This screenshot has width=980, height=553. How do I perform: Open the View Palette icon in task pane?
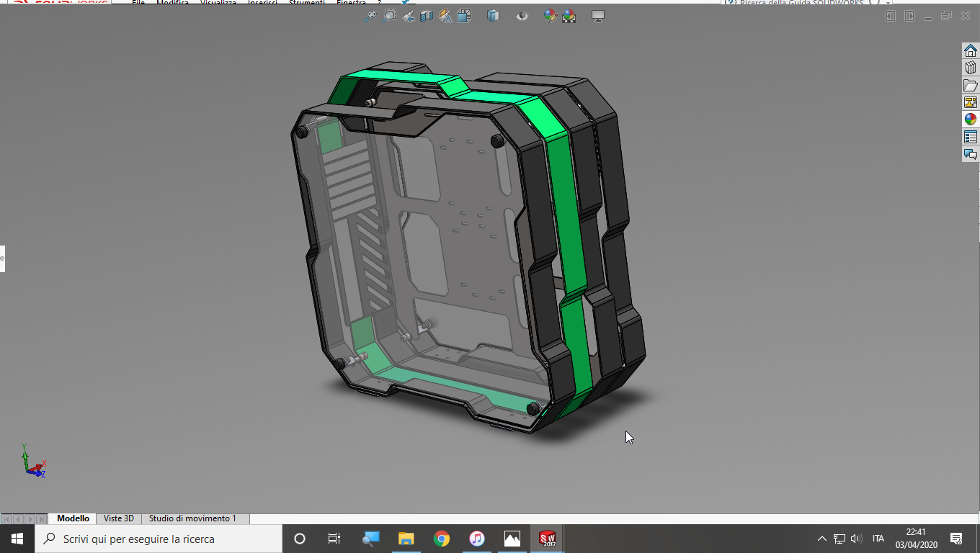click(x=971, y=102)
